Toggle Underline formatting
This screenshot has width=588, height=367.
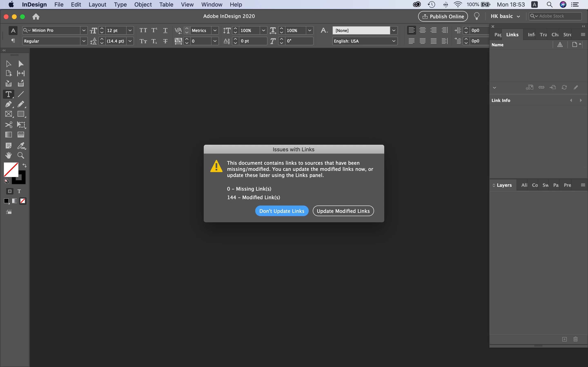tap(165, 30)
